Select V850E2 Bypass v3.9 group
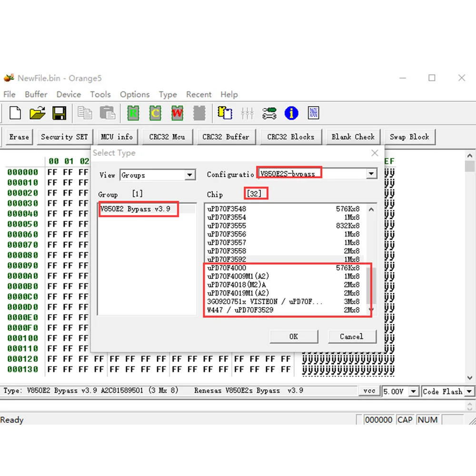Viewport: 476px width, 476px height. 135,209
